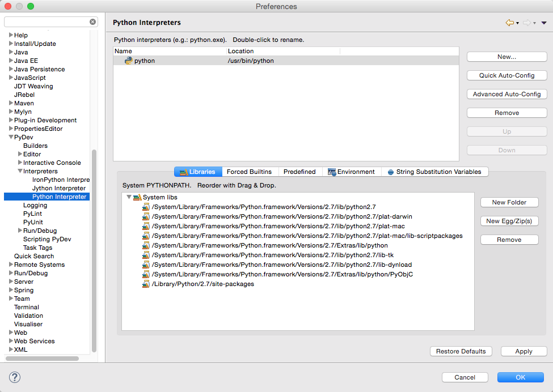Expand the Editor node under PyDev
This screenshot has width=553, height=392.
(20, 154)
